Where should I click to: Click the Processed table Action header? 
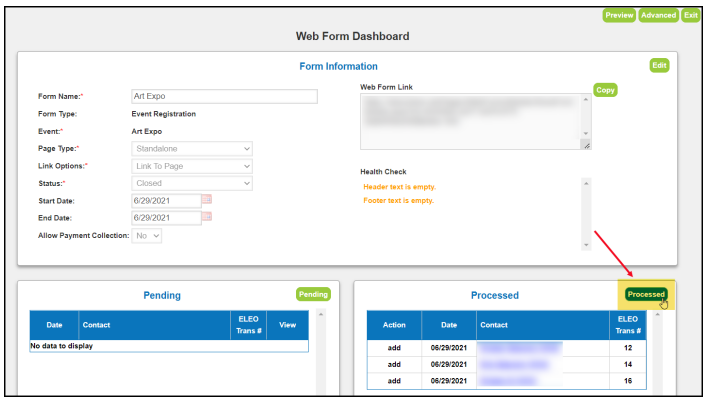tap(394, 325)
